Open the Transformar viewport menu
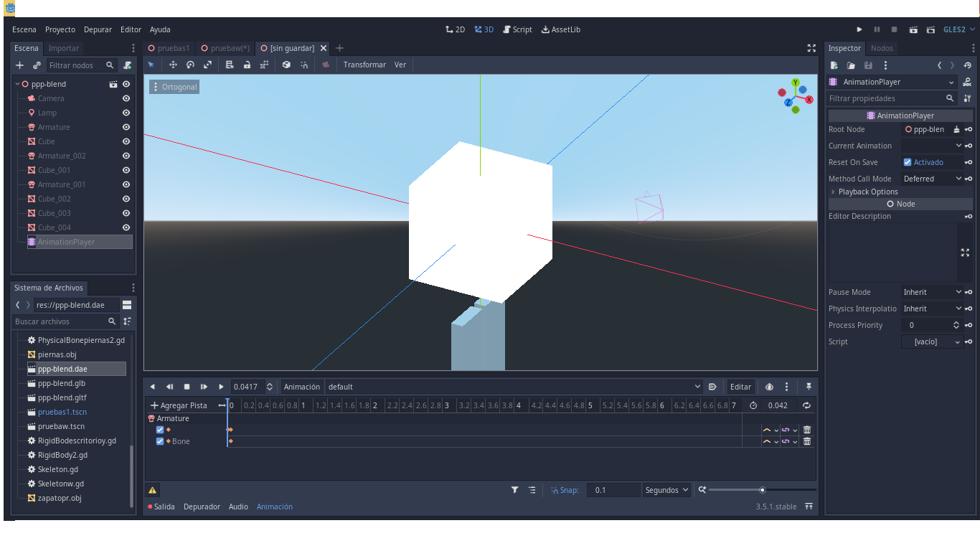The width and height of the screenshot is (980, 551). tap(364, 65)
